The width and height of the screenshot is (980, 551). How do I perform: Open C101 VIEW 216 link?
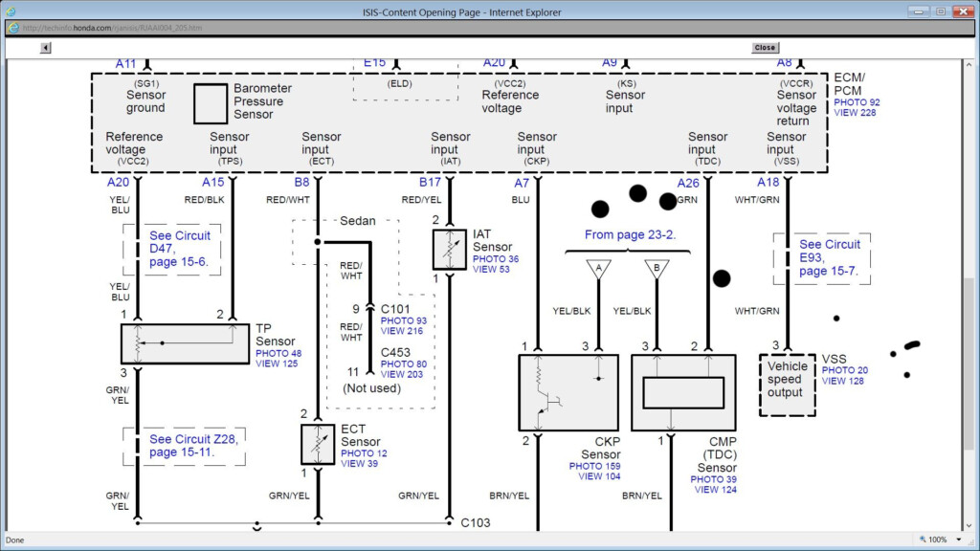tap(402, 331)
